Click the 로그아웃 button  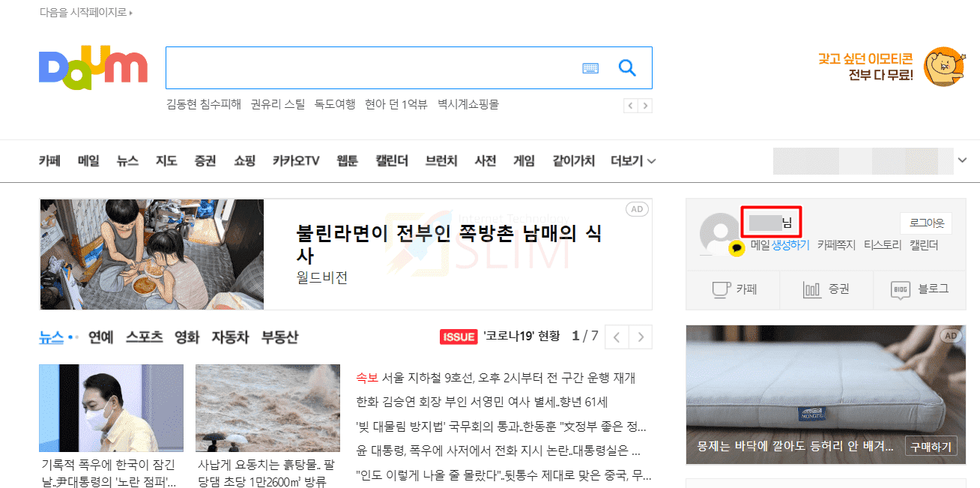(x=927, y=223)
